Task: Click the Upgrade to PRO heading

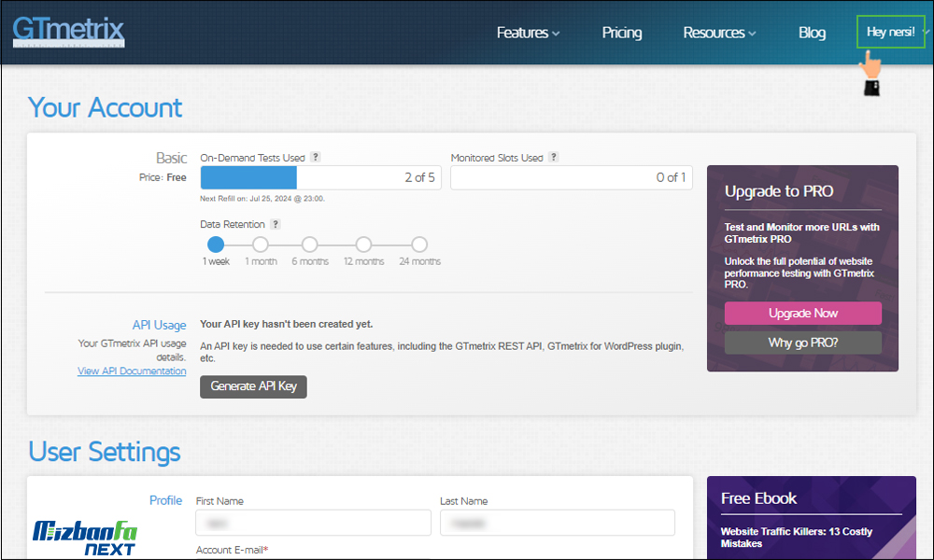Action: (x=779, y=191)
